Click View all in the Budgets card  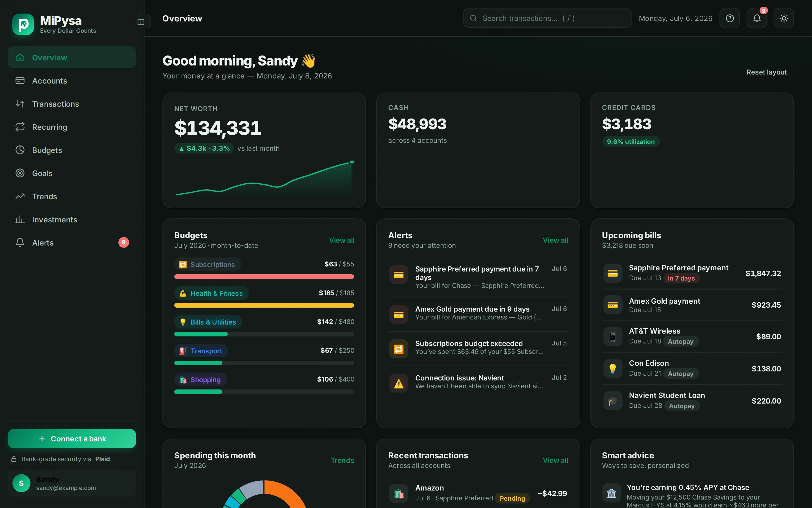coord(342,240)
